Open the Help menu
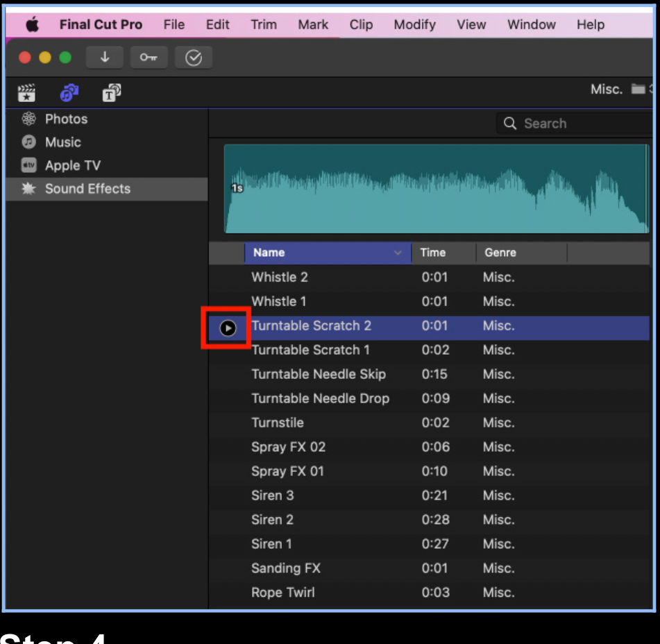Screen dimensions: 660x644 pos(590,24)
